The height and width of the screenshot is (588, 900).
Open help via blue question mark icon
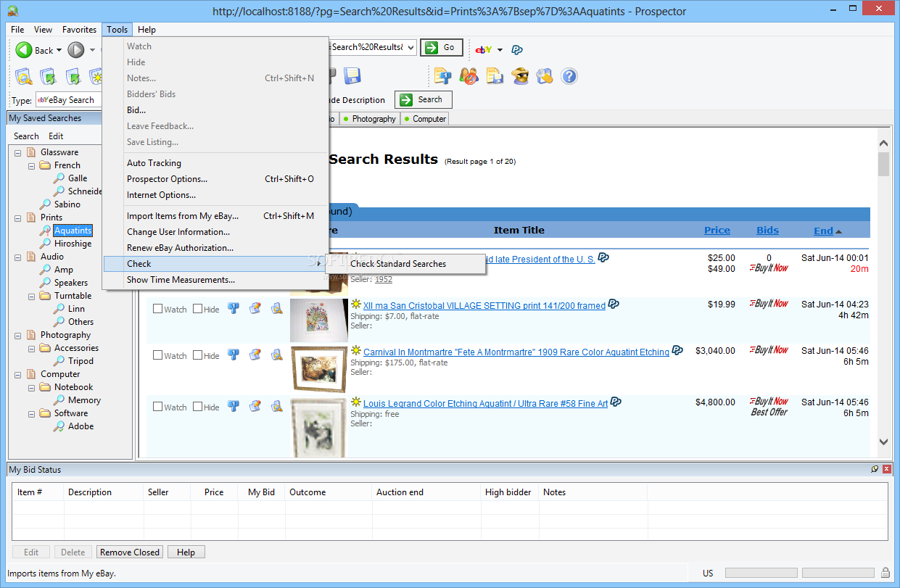click(569, 75)
